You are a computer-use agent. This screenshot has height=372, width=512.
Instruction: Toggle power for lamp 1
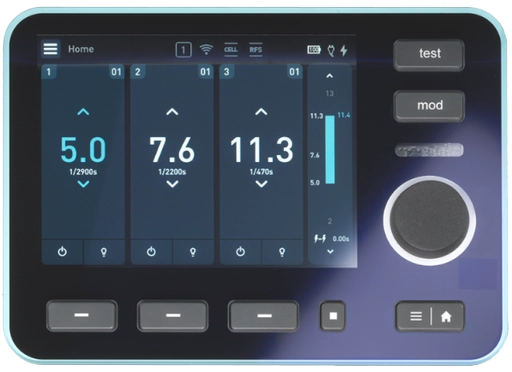[62, 252]
